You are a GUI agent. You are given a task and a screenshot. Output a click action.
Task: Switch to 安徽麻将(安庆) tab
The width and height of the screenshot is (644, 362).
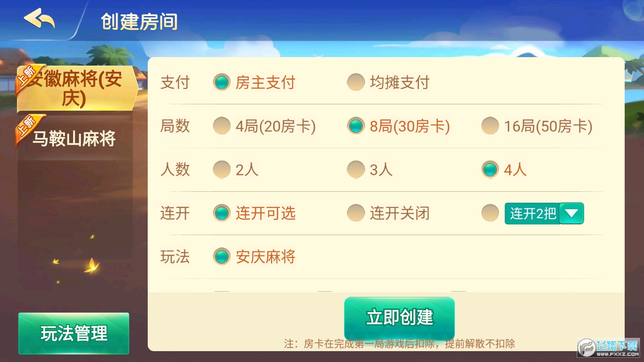click(76, 88)
